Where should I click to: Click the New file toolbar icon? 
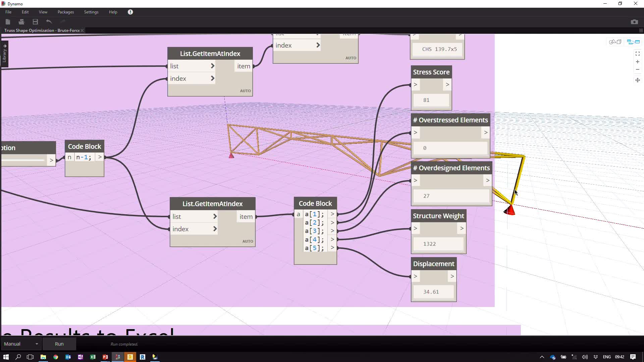coord(8,22)
